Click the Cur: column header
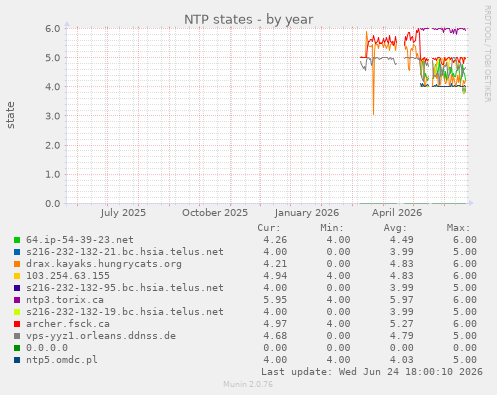Image resolution: width=497 pixels, height=395 pixels. coord(269,228)
